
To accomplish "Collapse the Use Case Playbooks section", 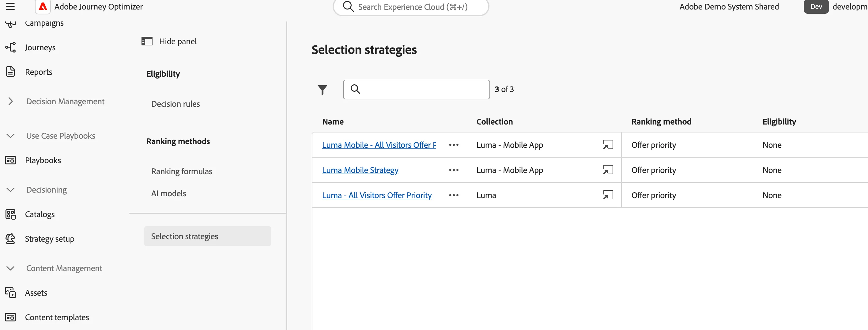I will pyautogui.click(x=10, y=136).
